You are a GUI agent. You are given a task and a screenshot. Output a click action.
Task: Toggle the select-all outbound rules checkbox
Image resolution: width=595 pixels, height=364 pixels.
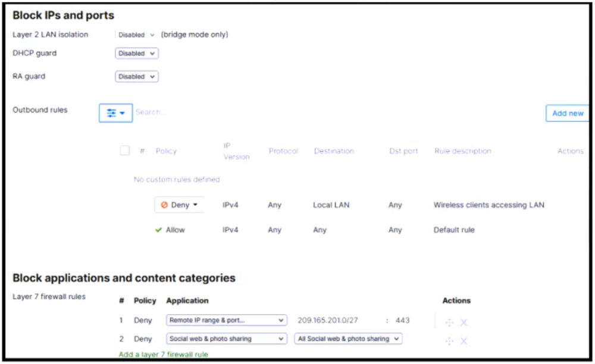125,151
